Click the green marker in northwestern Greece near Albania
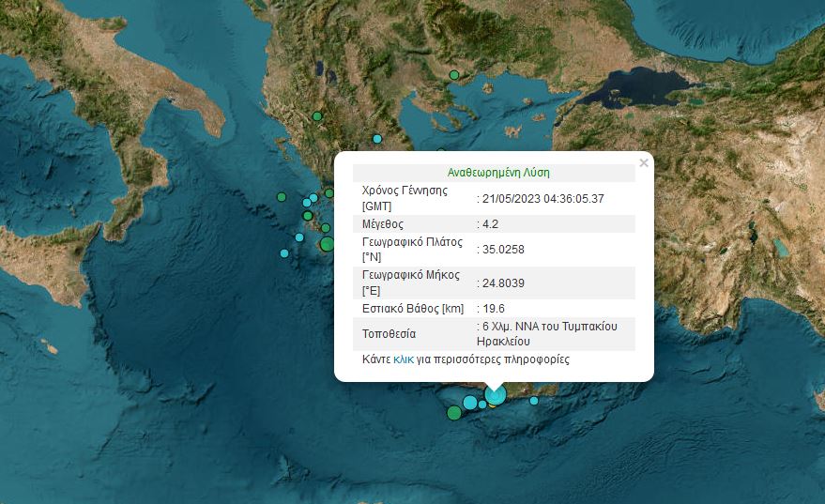 (x=317, y=116)
